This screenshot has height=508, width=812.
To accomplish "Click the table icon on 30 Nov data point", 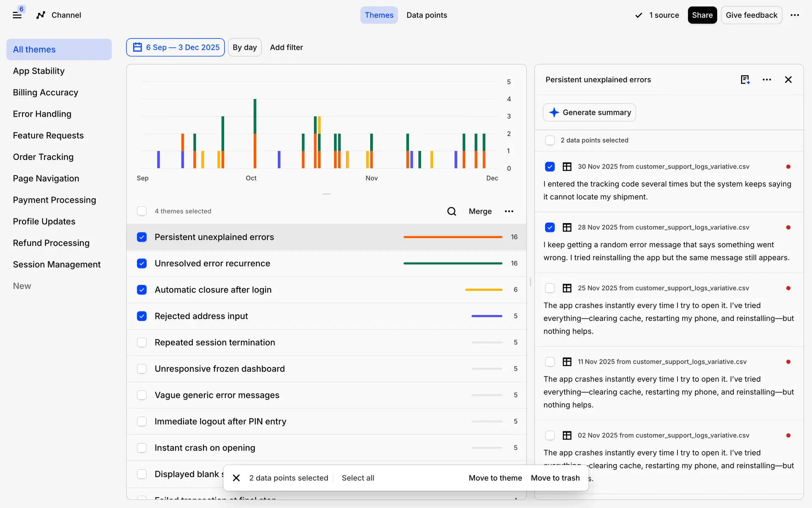I will point(567,167).
